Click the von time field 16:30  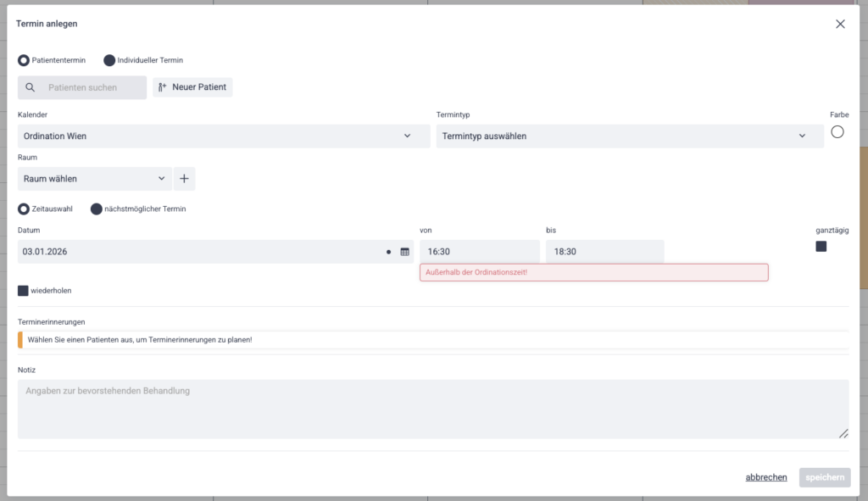pyautogui.click(x=479, y=252)
